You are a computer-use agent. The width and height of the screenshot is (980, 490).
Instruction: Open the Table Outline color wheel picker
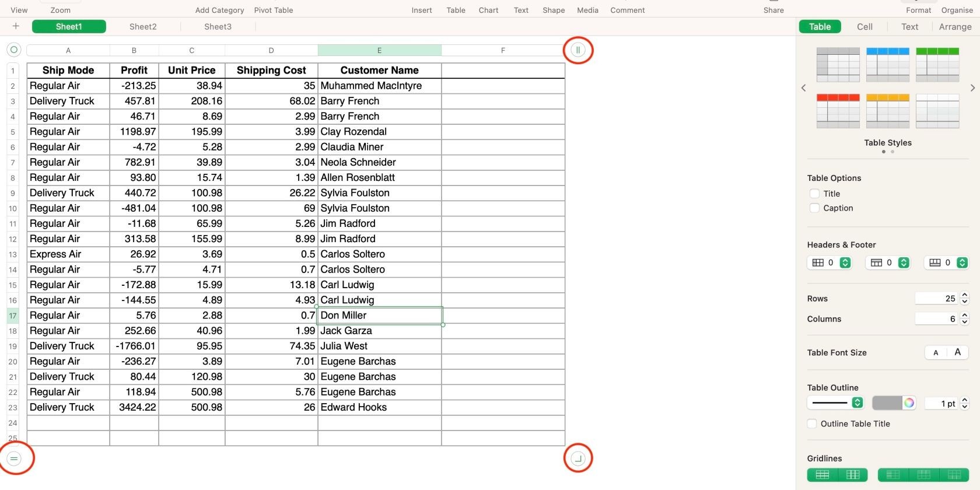(909, 403)
